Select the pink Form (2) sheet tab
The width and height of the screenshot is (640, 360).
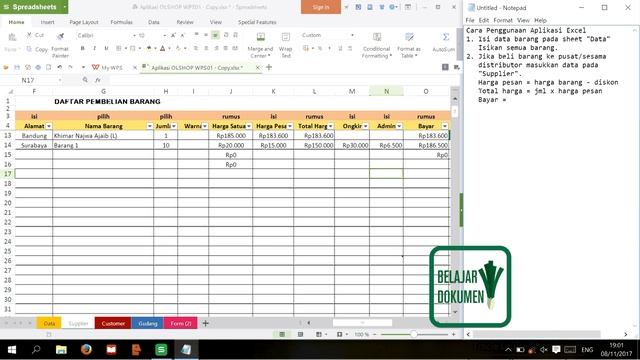click(181, 323)
